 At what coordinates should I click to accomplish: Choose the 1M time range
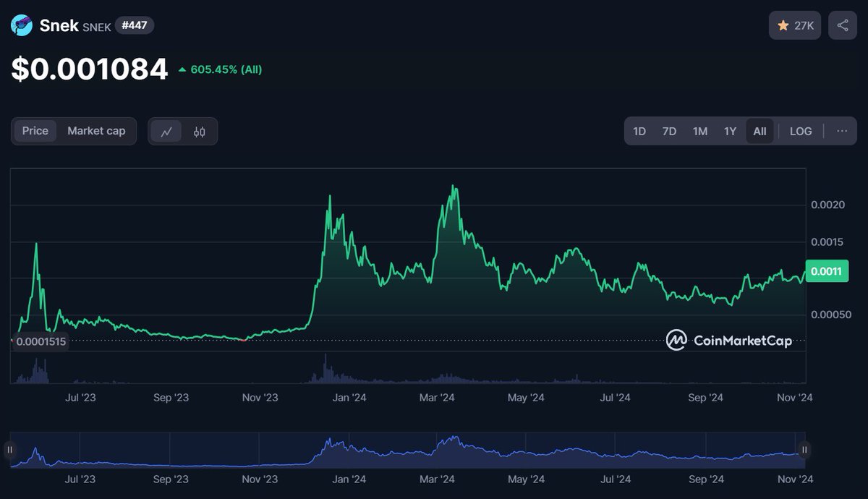point(700,132)
